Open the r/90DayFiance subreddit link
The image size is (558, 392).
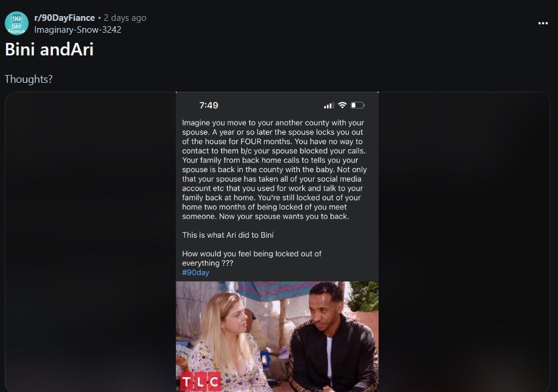[64, 18]
